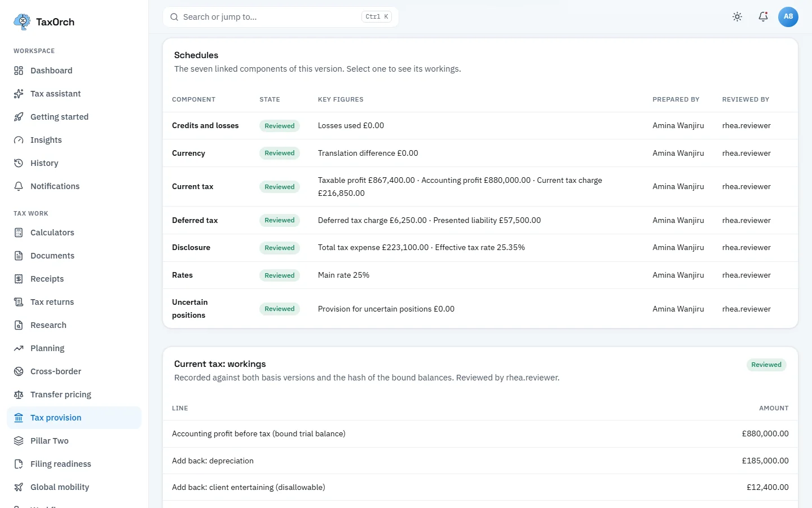Click the Ctrl K shortcut hint
Viewport: 812px width, 508px height.
377,17
